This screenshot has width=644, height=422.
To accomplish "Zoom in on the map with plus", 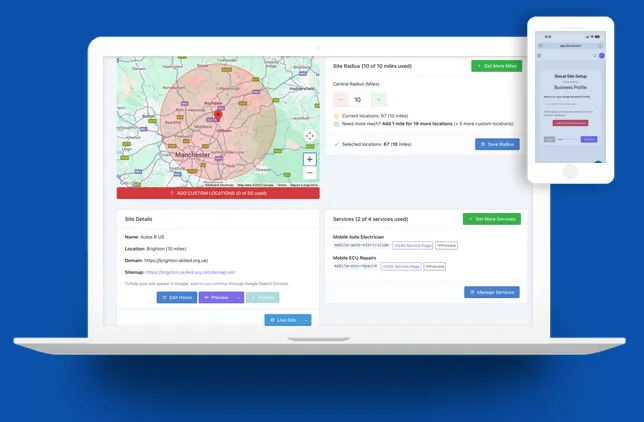I will click(x=310, y=159).
